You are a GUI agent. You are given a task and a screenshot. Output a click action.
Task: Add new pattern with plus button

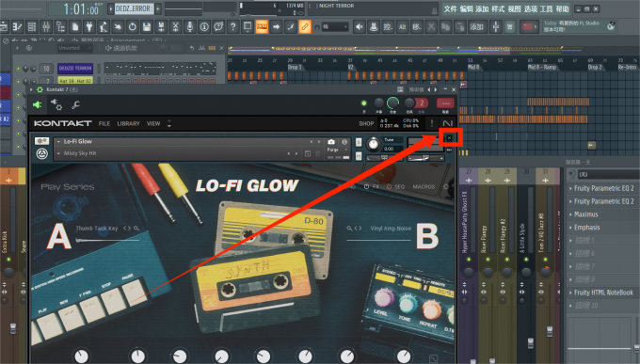pyautogui.click(x=158, y=8)
